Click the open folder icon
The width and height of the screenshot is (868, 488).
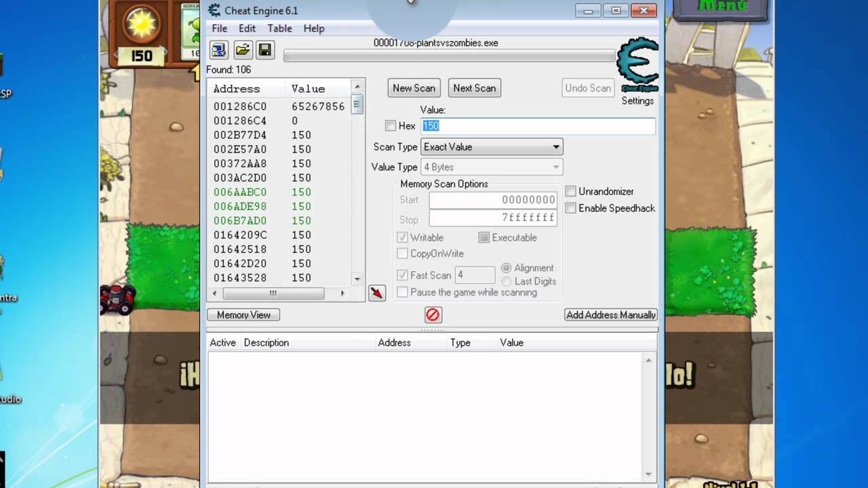[242, 49]
